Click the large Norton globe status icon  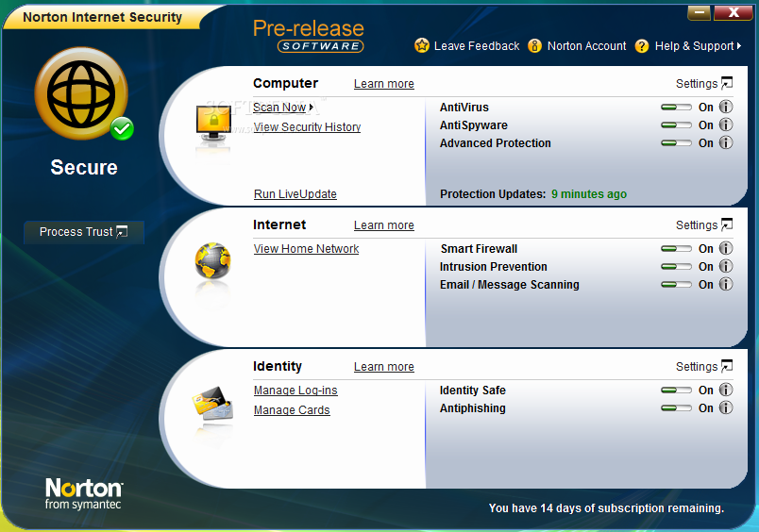81,93
